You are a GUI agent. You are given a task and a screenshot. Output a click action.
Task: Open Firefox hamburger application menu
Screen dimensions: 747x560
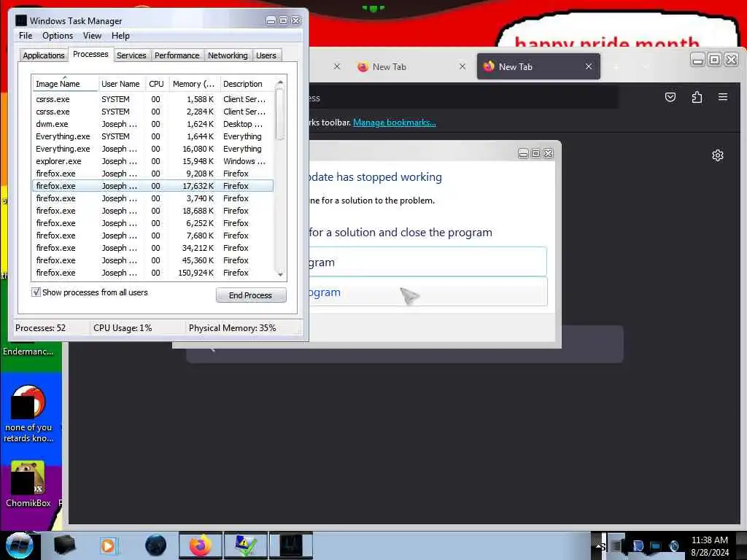(x=723, y=98)
